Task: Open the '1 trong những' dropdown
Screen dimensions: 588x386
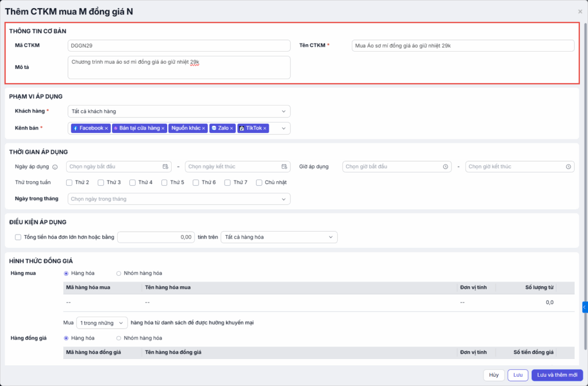Action: (x=102, y=323)
